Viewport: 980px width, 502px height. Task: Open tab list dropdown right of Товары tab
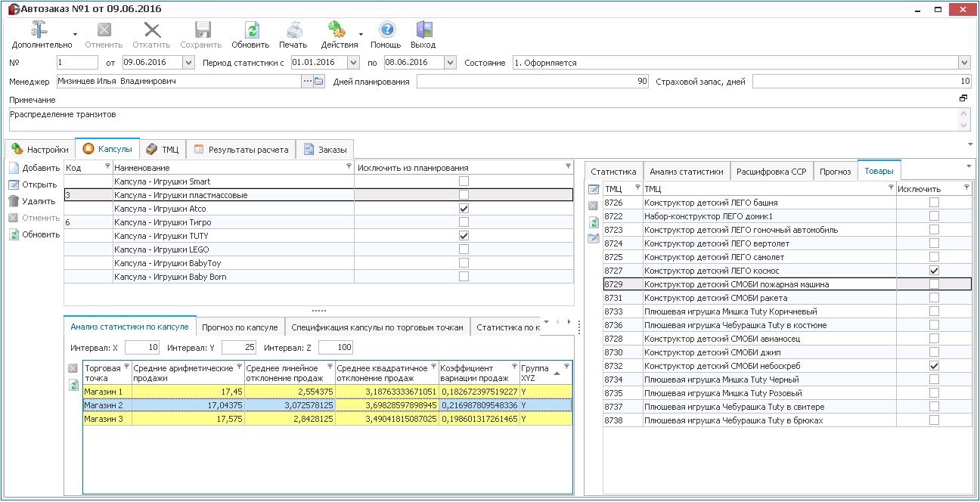(x=969, y=166)
